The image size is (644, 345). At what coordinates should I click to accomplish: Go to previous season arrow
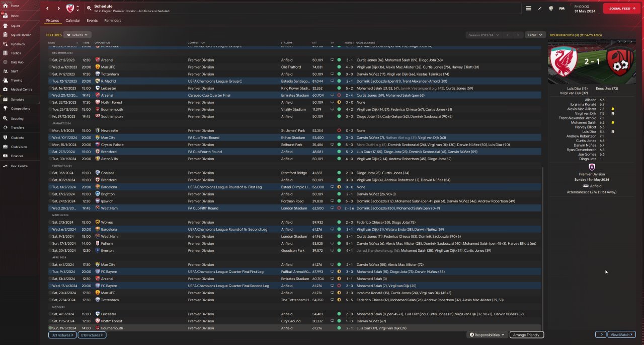pyautogui.click(x=508, y=35)
